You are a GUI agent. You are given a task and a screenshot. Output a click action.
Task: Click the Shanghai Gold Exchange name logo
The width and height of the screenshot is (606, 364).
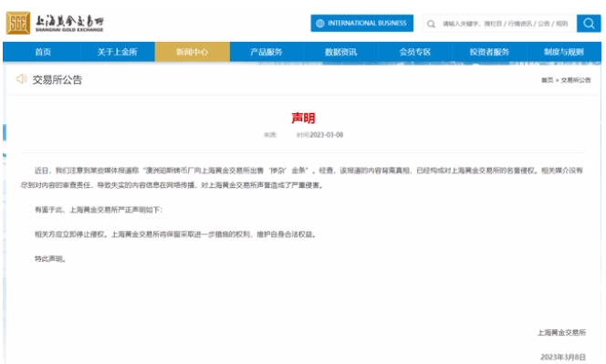click(x=69, y=23)
